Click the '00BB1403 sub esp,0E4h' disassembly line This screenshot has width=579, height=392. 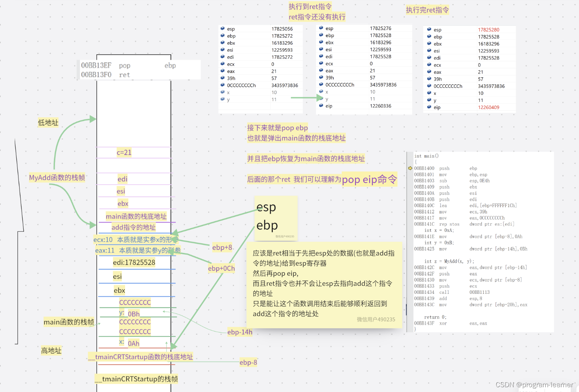click(452, 180)
